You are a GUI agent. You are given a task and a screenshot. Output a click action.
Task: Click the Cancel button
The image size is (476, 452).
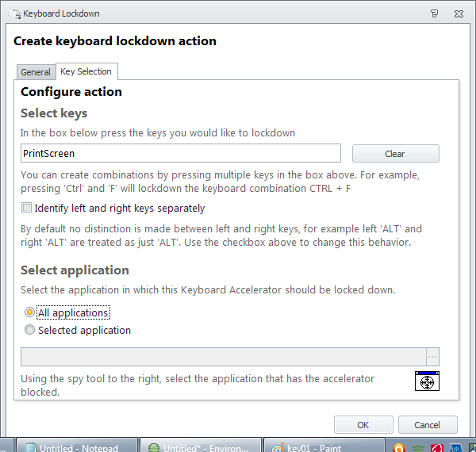click(428, 425)
